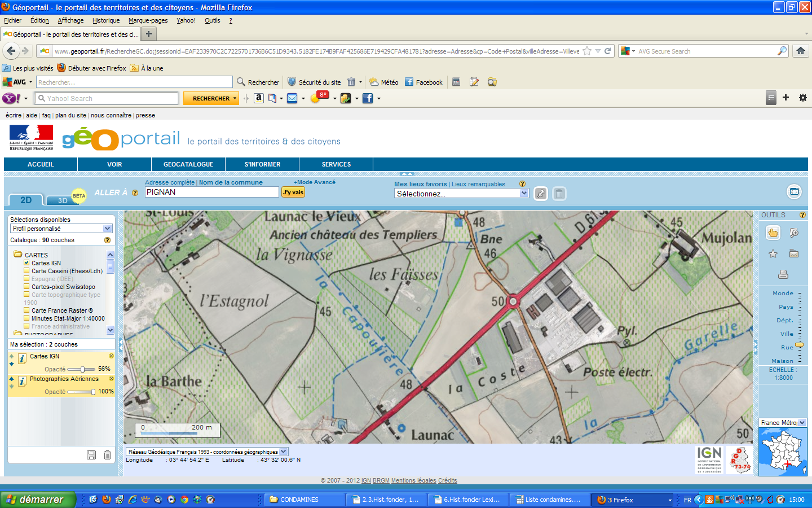
Task: Check the Espagne (IDEE) checkbox
Action: point(27,278)
